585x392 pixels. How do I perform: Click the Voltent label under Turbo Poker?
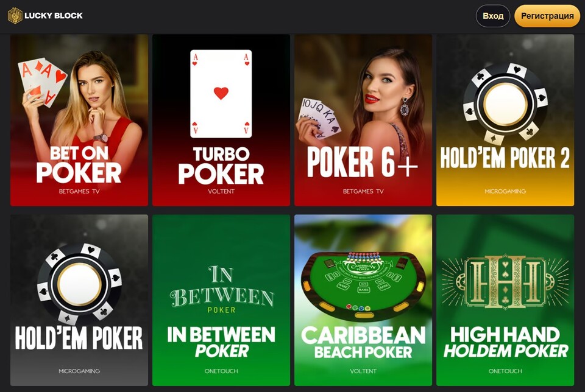[221, 191]
